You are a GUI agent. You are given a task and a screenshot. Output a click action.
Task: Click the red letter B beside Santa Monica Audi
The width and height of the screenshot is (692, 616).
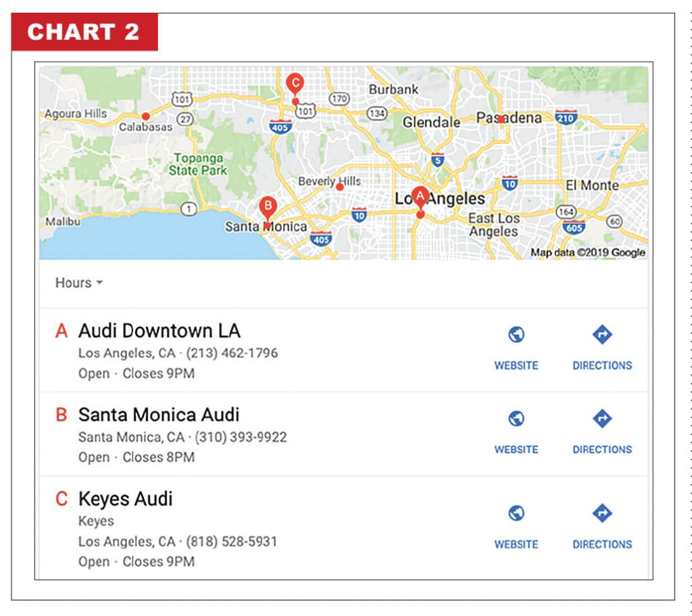point(61,414)
